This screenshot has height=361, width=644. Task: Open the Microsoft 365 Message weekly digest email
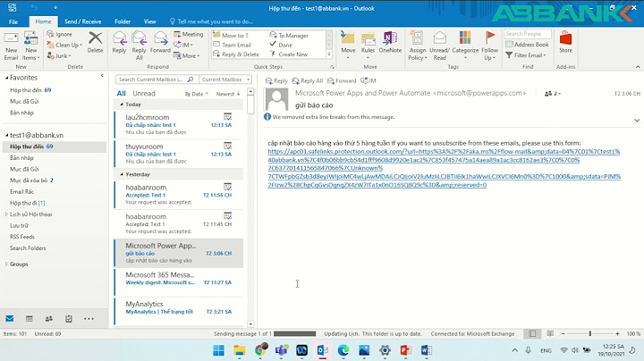[179, 282]
